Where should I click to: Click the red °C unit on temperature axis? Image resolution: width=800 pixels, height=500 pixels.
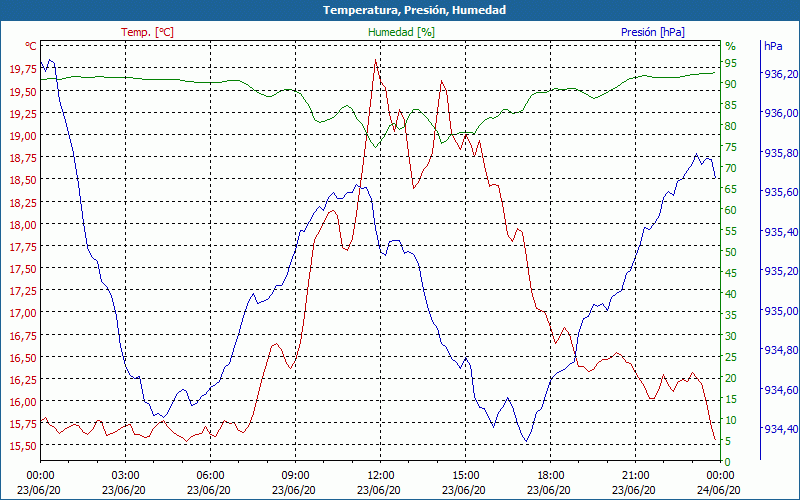(31, 46)
